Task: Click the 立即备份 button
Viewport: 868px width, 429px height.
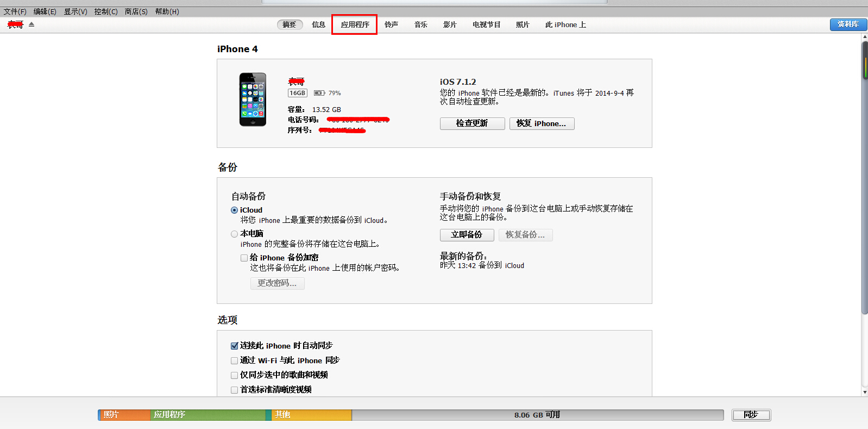Action: (x=467, y=234)
